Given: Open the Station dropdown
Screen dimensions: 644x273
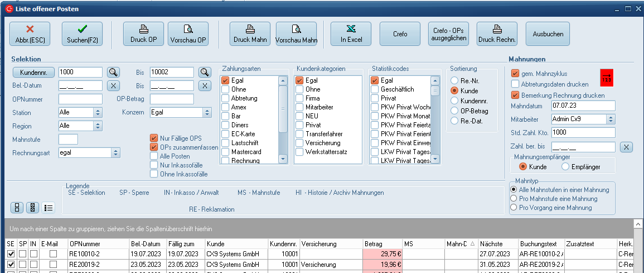Looking at the screenshot, I should (98, 112).
